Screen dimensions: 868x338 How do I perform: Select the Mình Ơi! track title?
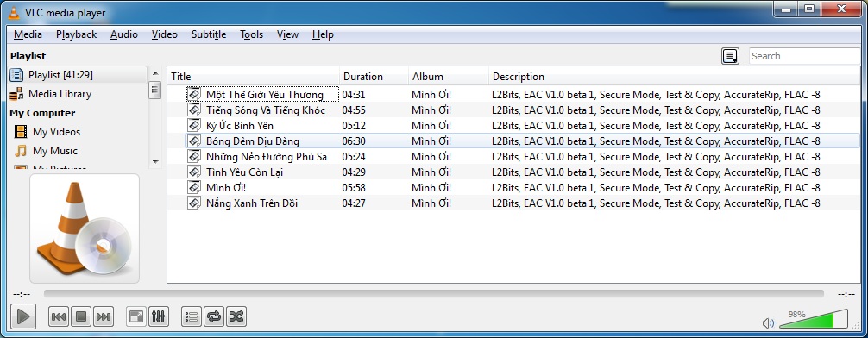click(226, 187)
